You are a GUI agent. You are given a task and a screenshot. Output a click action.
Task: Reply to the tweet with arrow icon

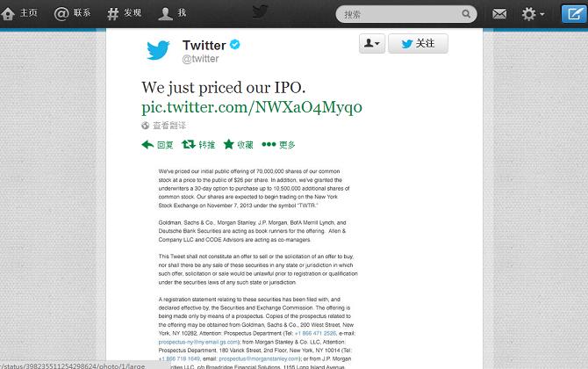click(157, 144)
